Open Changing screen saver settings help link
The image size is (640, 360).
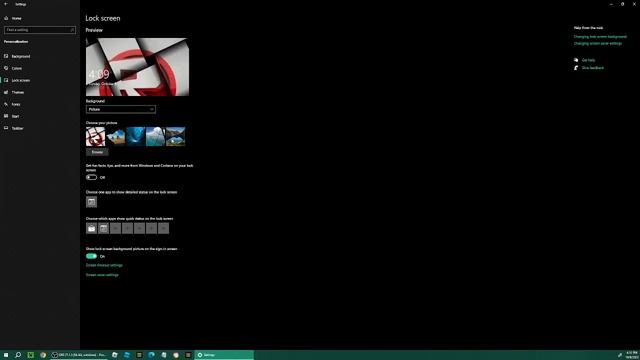pos(598,43)
